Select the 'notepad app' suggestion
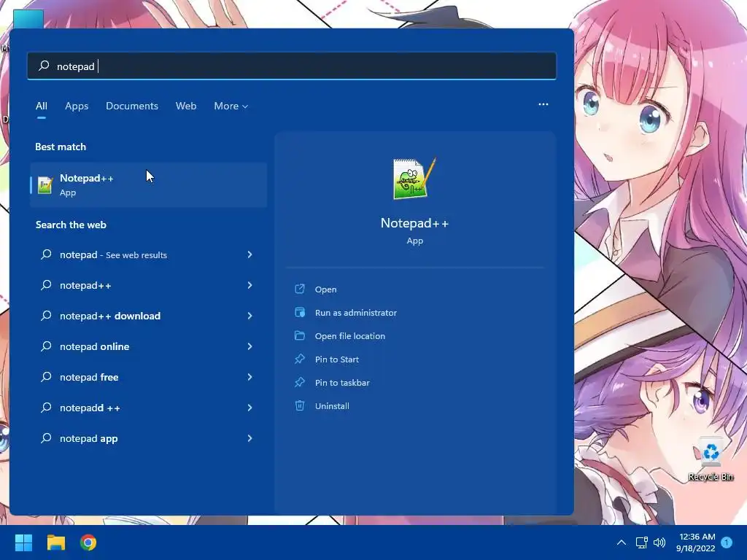The image size is (747, 560). (148, 438)
